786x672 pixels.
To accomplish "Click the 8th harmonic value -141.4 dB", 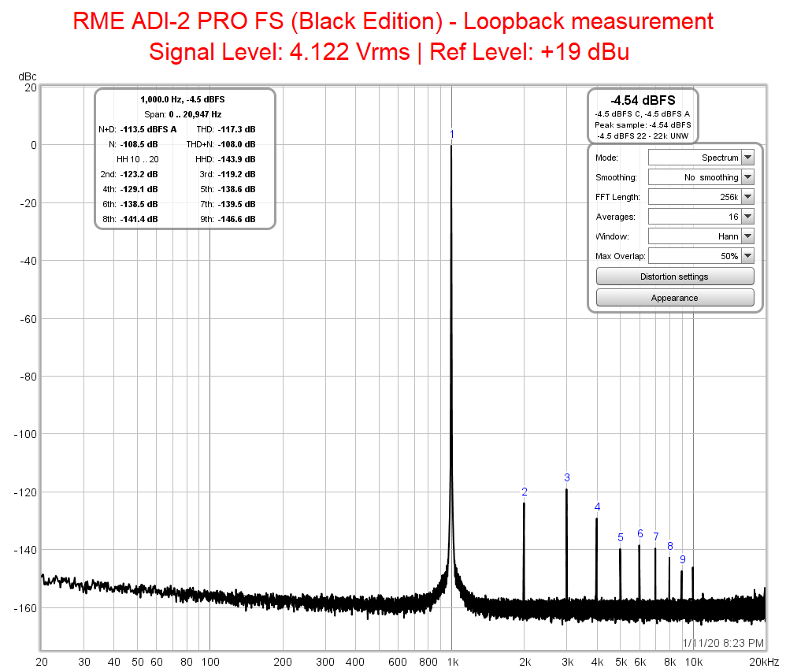I will (x=139, y=219).
